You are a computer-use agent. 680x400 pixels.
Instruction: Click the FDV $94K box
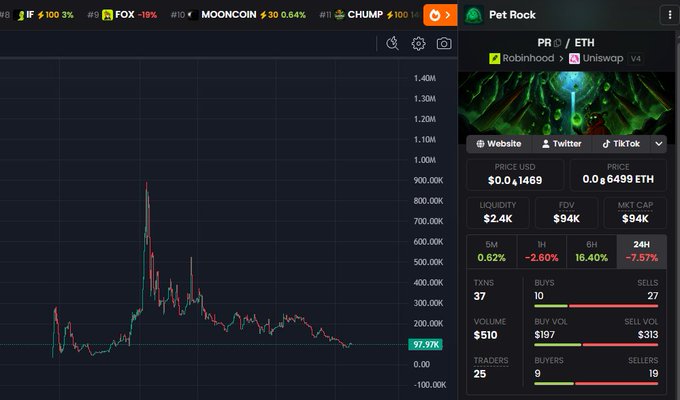[x=566, y=213]
